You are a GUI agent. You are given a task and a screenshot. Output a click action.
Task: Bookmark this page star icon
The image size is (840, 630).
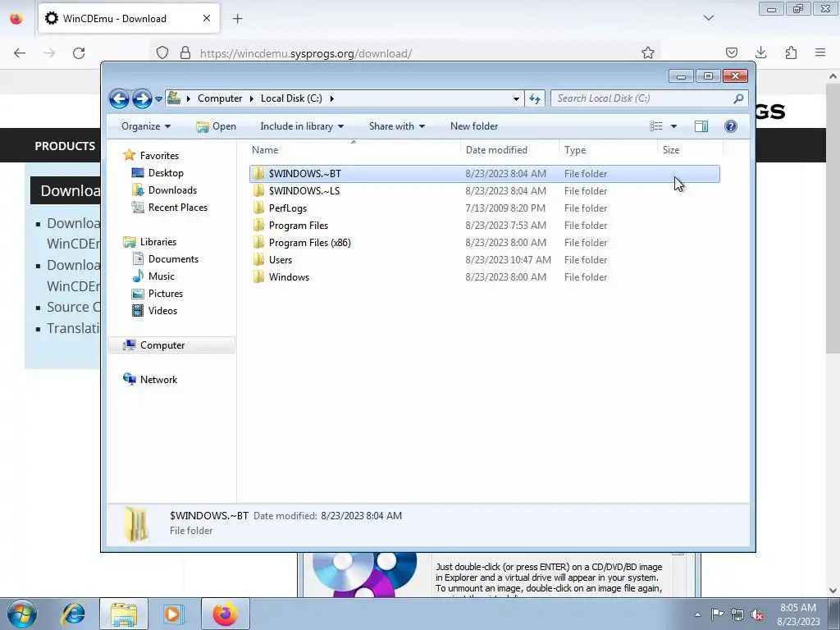point(648,52)
